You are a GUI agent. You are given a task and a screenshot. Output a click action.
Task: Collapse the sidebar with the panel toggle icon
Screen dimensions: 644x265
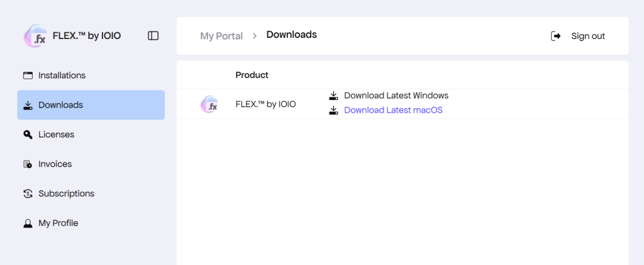tap(153, 36)
